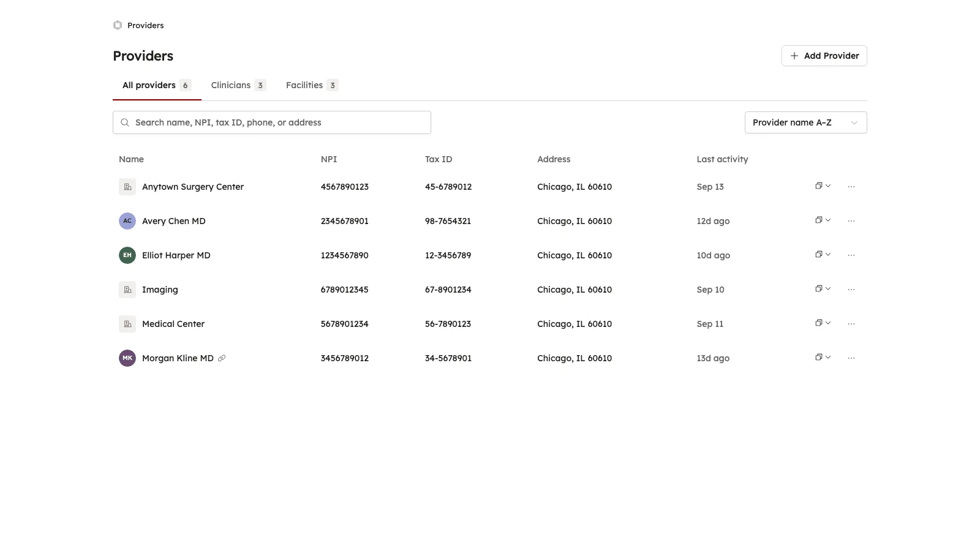980x551 pixels.
Task: Open more options for Medical Center row
Action: pos(851,324)
